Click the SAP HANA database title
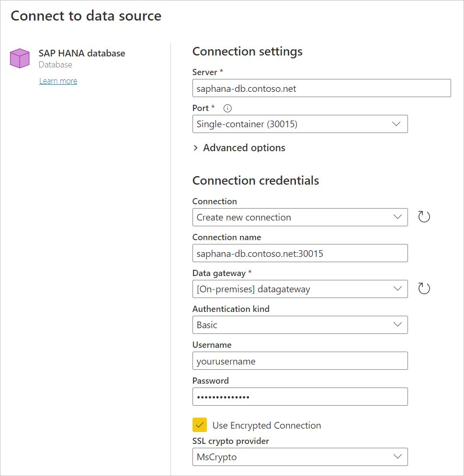 (82, 53)
